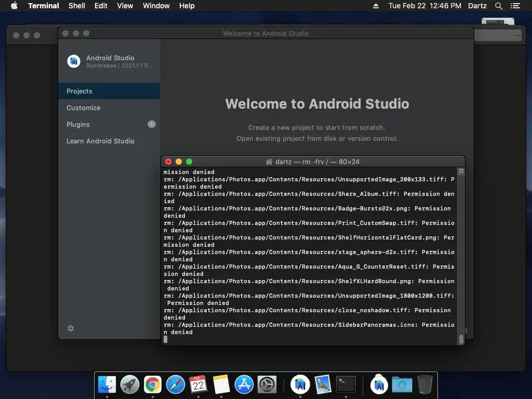532x399 pixels.
Task: Open Terminal application menu
Action: click(x=44, y=6)
